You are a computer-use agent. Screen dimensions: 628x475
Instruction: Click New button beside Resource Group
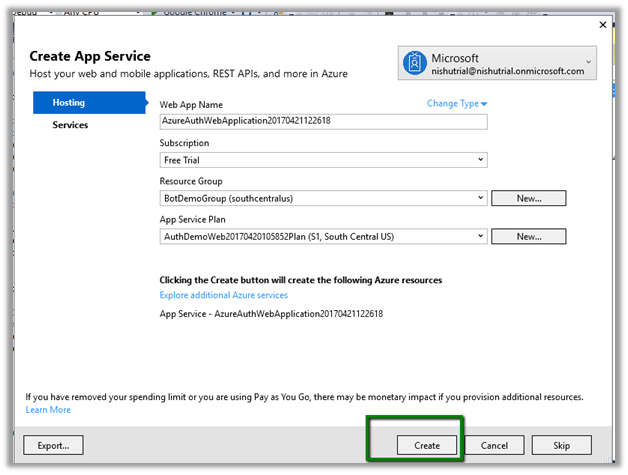pos(528,198)
